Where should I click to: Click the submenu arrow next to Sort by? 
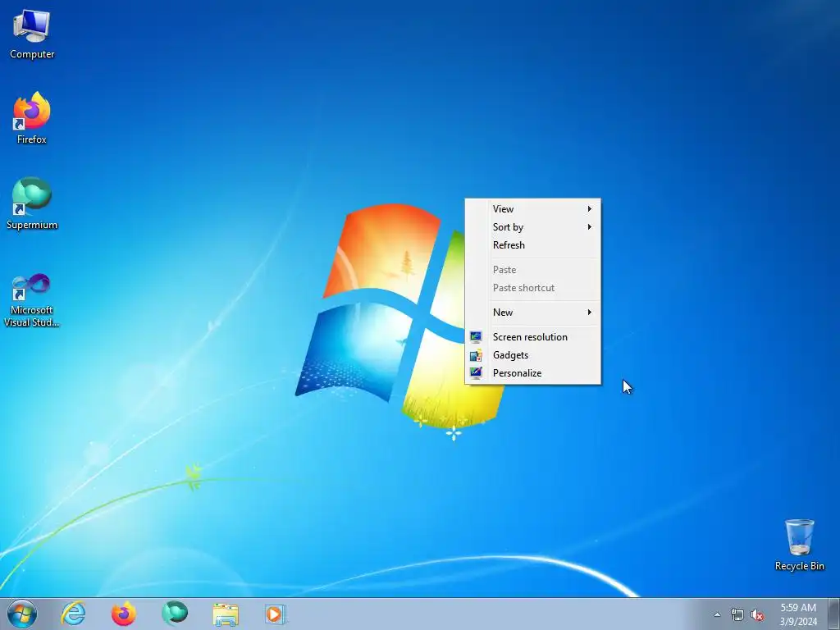click(589, 227)
